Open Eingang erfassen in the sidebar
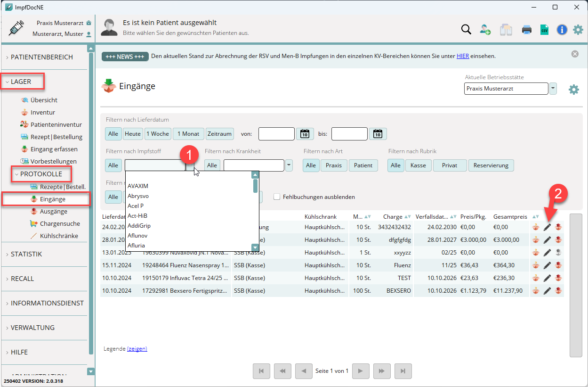Screen dimensions: 588x387 pos(54,149)
